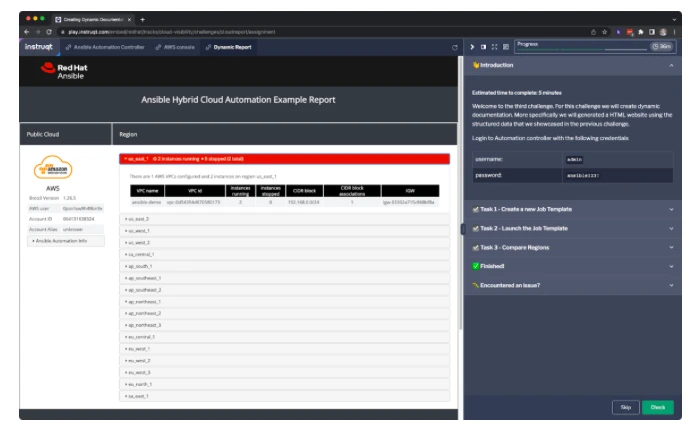693x432 pixels.
Task: Click the share icon in address bar
Action: click(593, 32)
